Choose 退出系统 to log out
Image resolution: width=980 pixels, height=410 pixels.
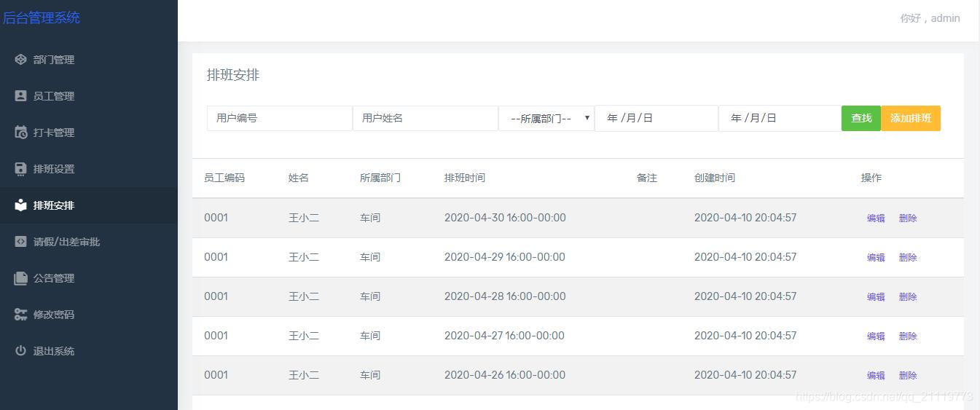89,351
